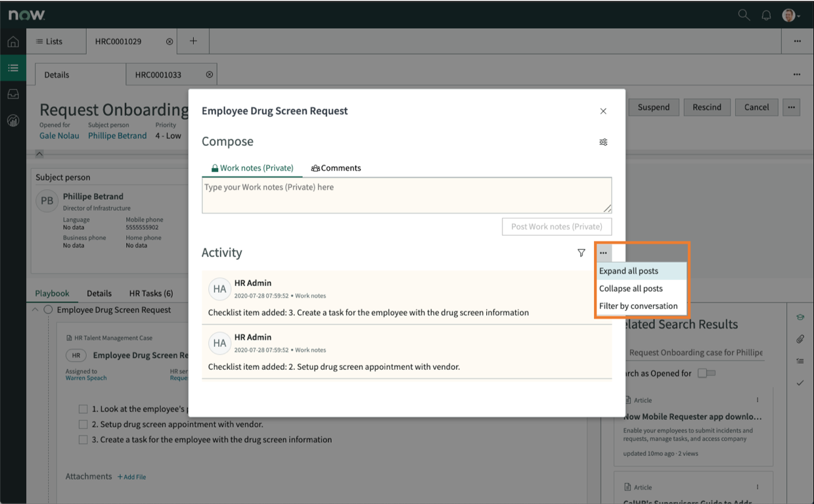Viewport: 814px width, 504px height.
Task: Toggle the 'Search as Opened for' switch
Action: click(706, 373)
